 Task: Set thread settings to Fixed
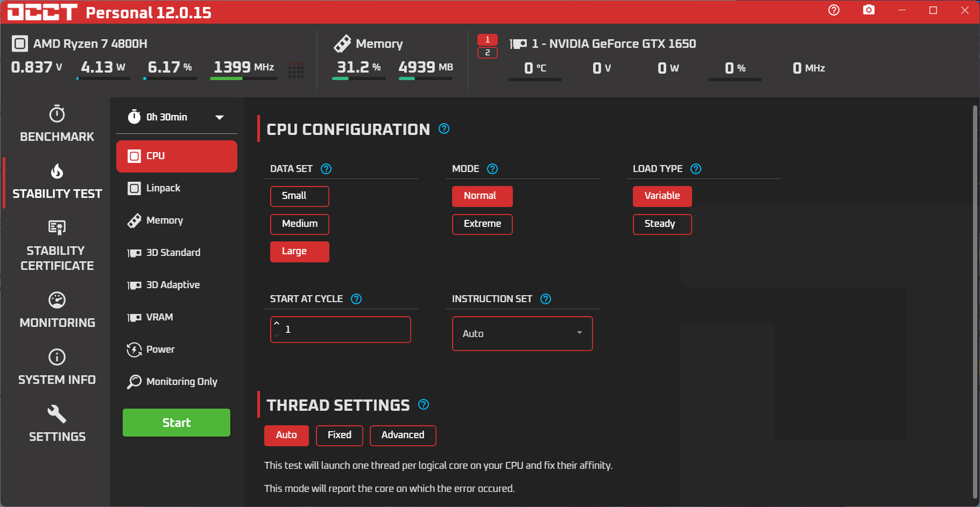[x=340, y=435]
